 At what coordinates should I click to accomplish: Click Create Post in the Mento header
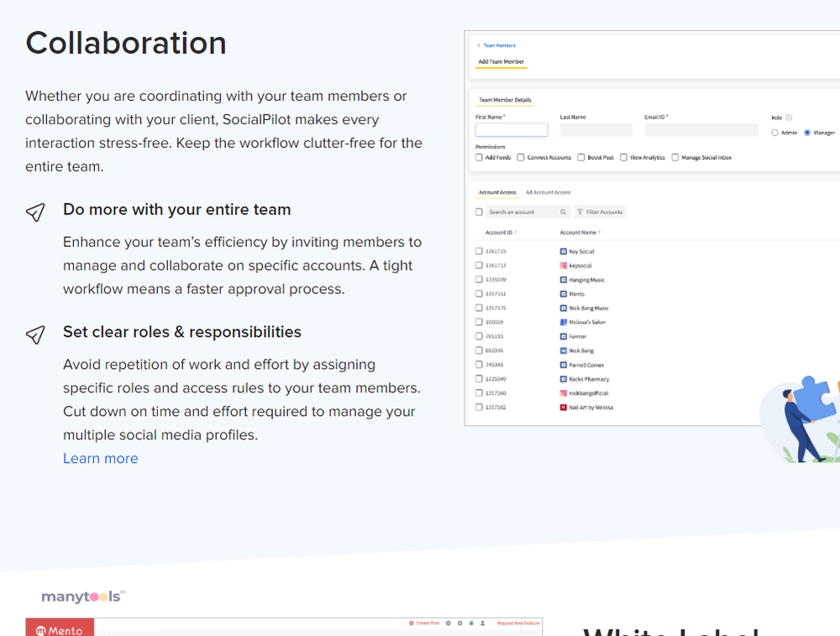tap(424, 623)
